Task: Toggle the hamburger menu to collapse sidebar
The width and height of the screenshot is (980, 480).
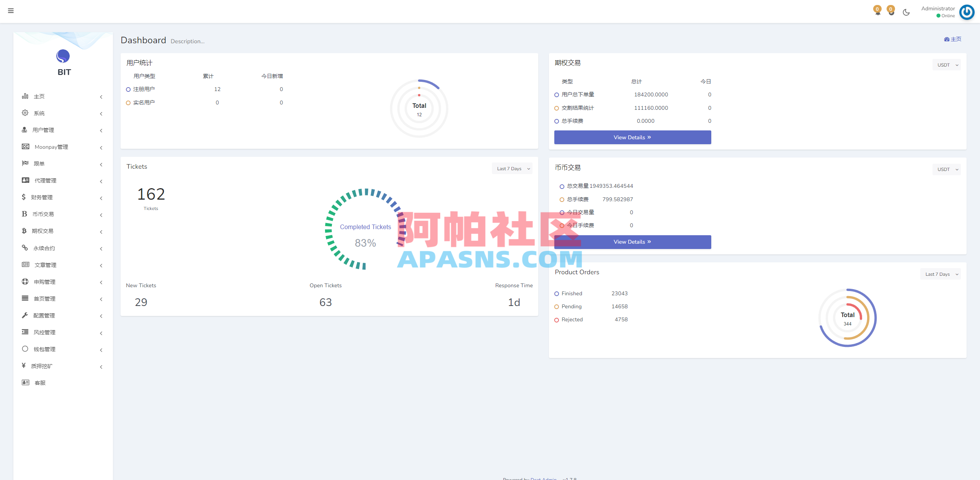Action: click(x=11, y=11)
